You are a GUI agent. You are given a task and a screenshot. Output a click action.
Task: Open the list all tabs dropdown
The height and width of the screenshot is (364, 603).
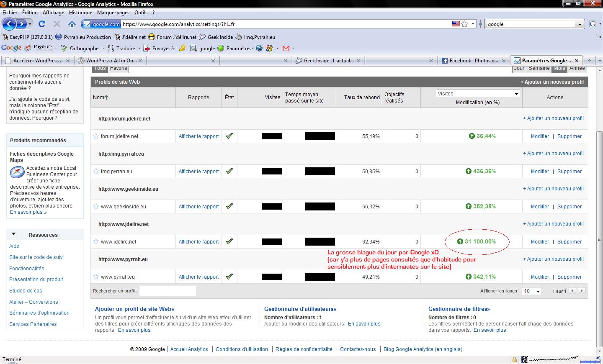coord(599,61)
